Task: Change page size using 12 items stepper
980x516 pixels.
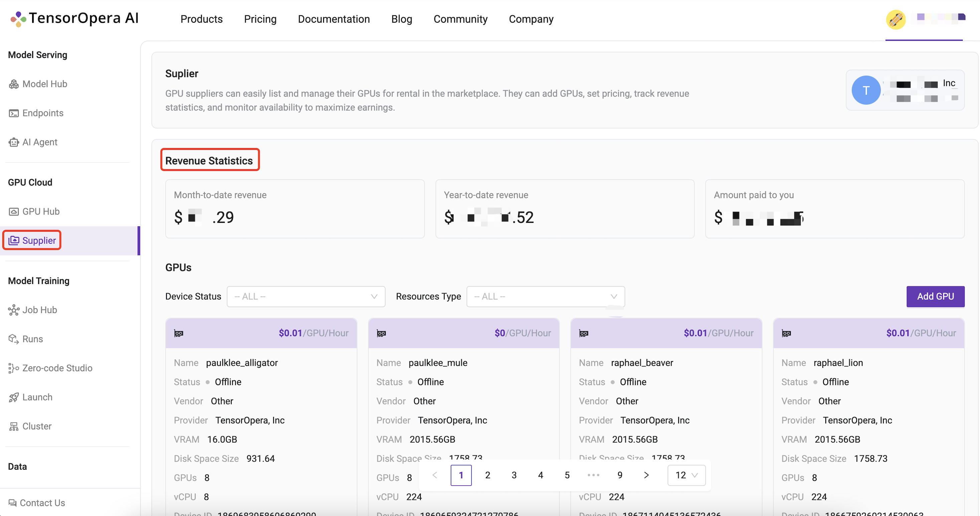Action: point(684,475)
